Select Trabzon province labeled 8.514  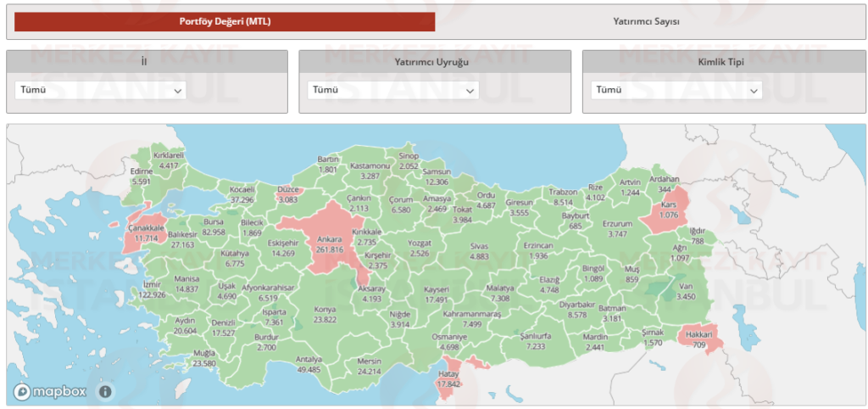coord(563,197)
